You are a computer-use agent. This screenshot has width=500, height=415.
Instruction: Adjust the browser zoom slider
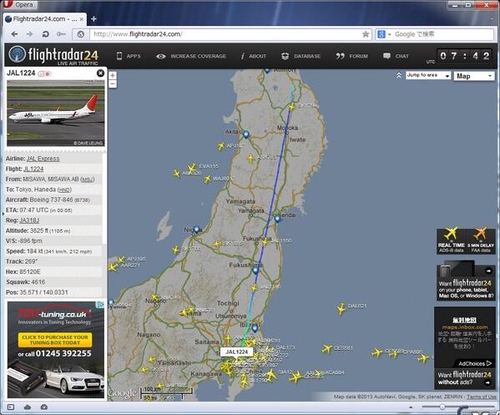(x=442, y=407)
